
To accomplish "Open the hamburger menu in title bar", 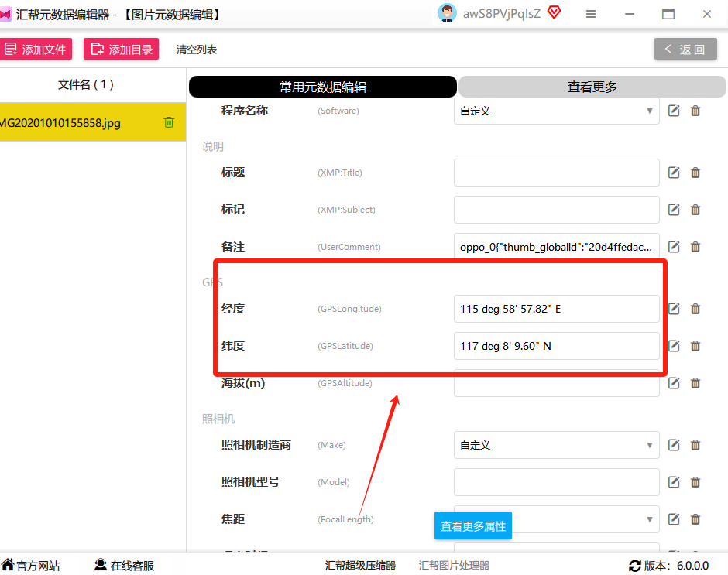I will tap(591, 15).
